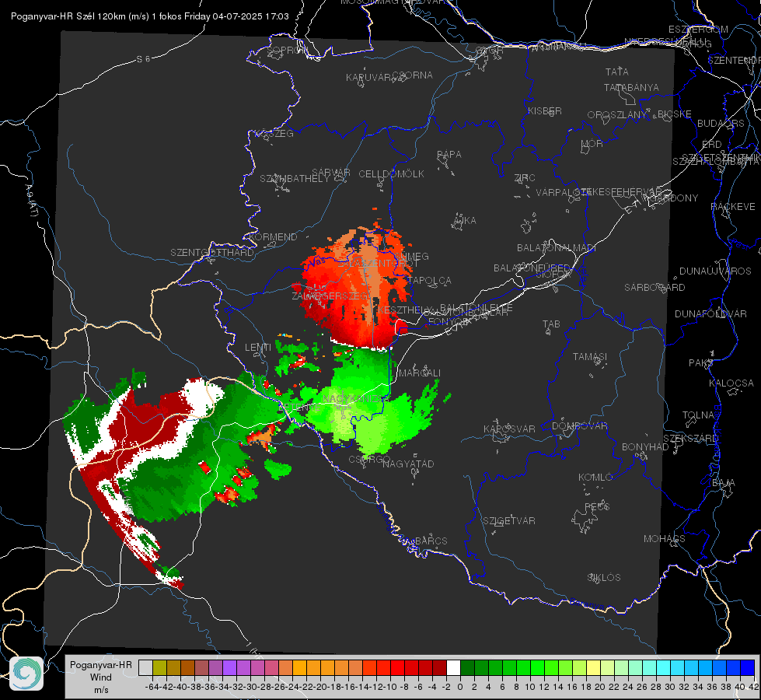
Task: Select the KOMLO city label
Action: (x=595, y=478)
